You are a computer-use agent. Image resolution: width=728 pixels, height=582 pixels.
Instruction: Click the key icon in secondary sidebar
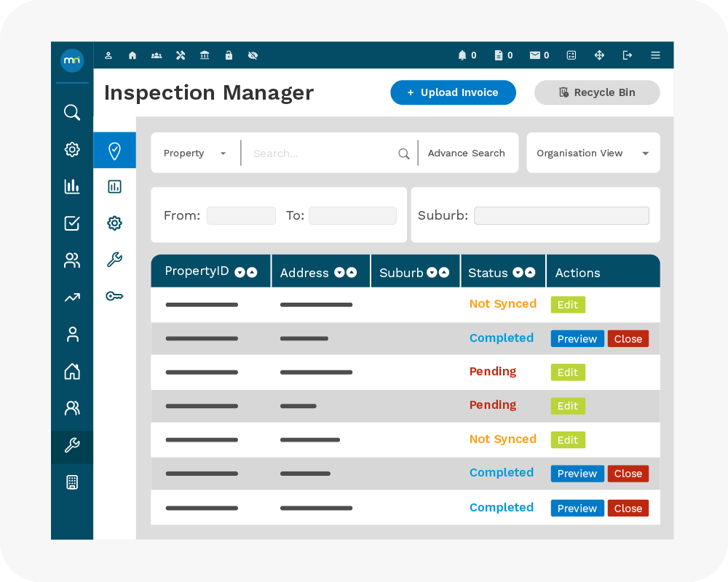[114, 296]
